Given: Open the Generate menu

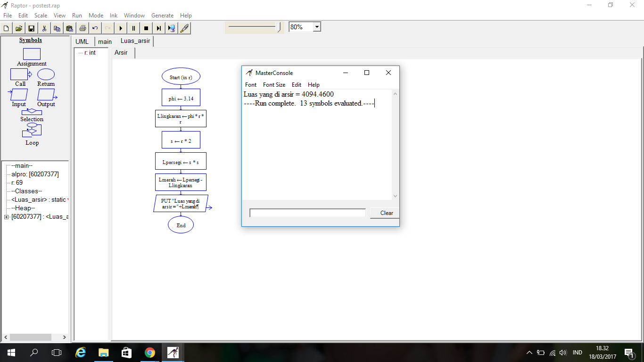Looking at the screenshot, I should click(162, 15).
